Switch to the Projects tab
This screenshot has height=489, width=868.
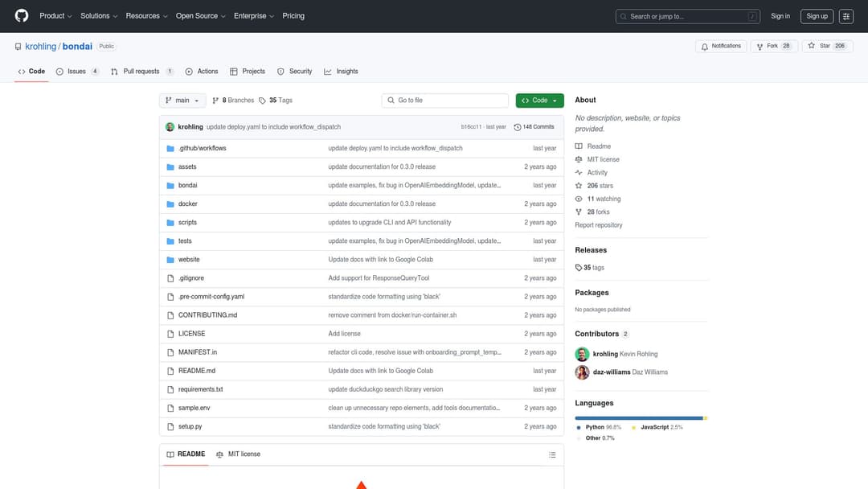click(x=248, y=72)
